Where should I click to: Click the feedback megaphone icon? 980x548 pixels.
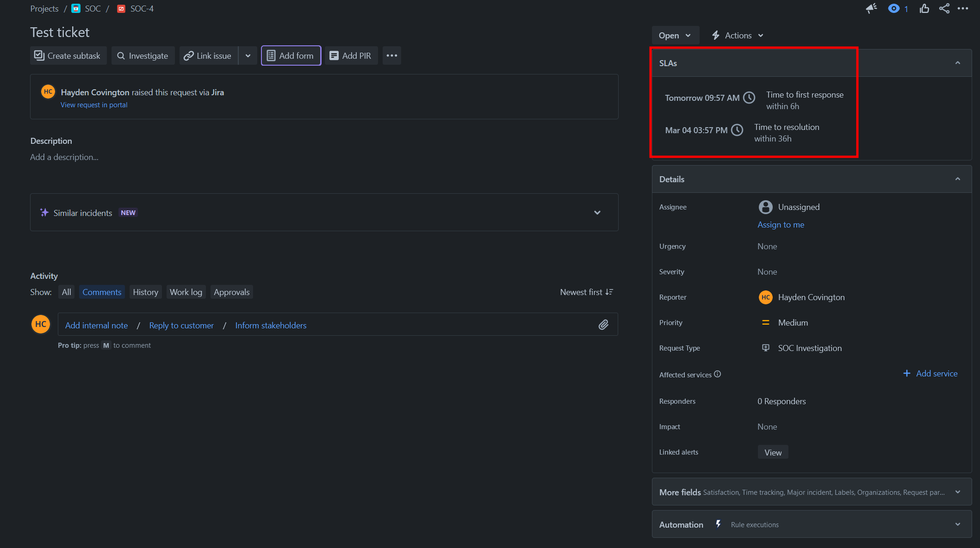[x=871, y=8]
